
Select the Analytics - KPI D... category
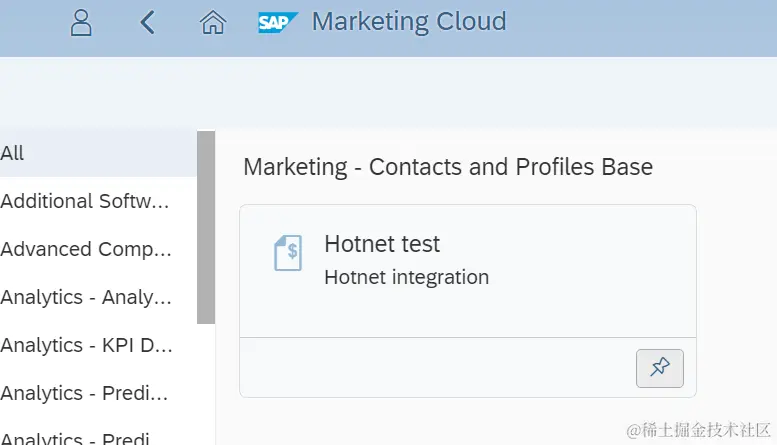click(x=86, y=345)
